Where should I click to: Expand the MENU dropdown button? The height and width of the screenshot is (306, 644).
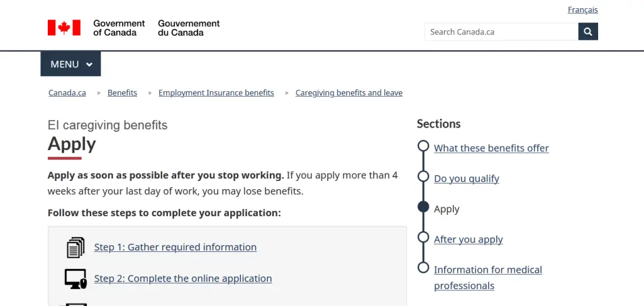71,64
